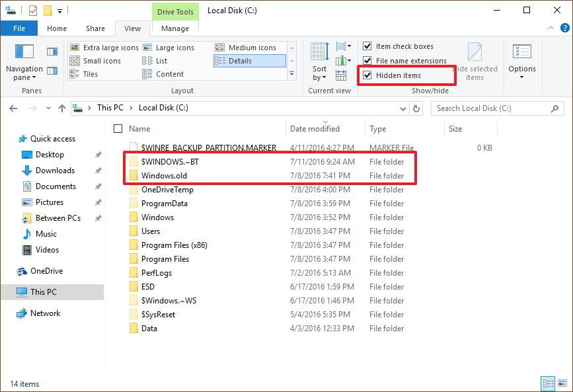Switch to the Share tab
This screenshot has height=392, width=573.
(x=95, y=28)
